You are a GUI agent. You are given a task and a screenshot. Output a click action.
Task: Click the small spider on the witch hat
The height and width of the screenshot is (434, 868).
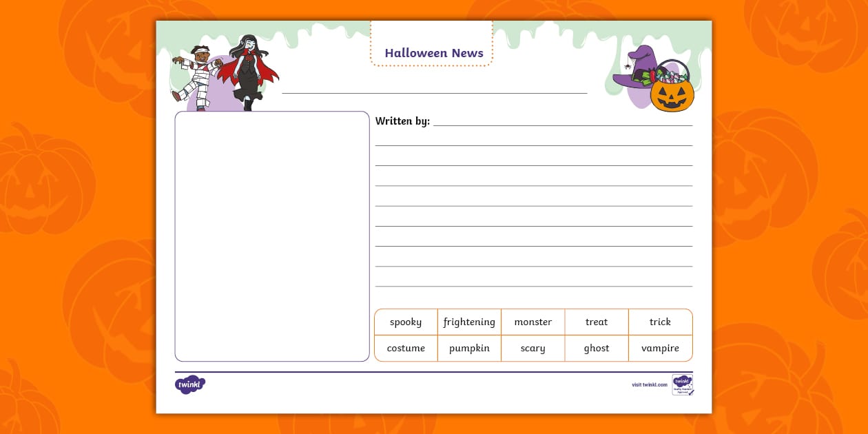coord(626,65)
